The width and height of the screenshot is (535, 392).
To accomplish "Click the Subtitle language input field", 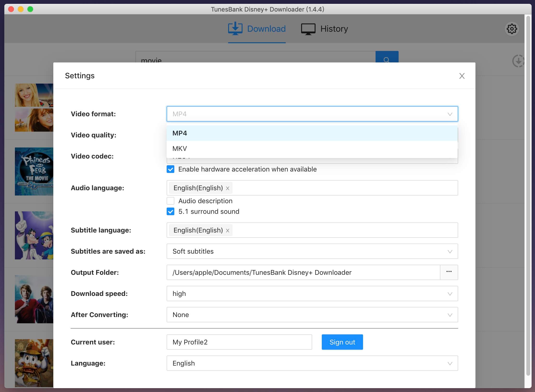I will tap(312, 230).
